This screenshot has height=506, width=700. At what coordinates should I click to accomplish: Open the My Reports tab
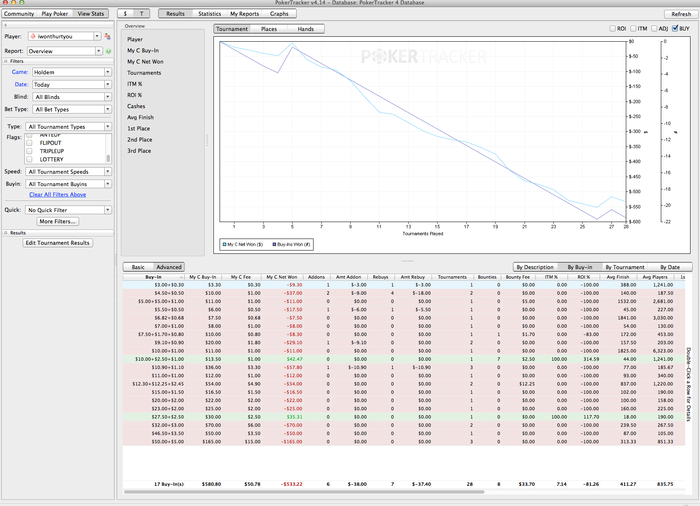tap(244, 14)
